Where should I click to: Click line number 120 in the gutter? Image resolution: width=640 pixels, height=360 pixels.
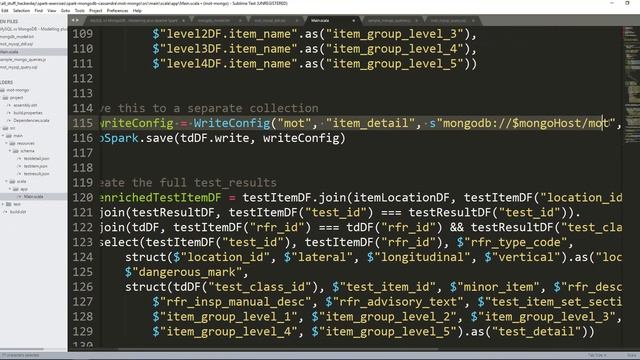tap(83, 198)
